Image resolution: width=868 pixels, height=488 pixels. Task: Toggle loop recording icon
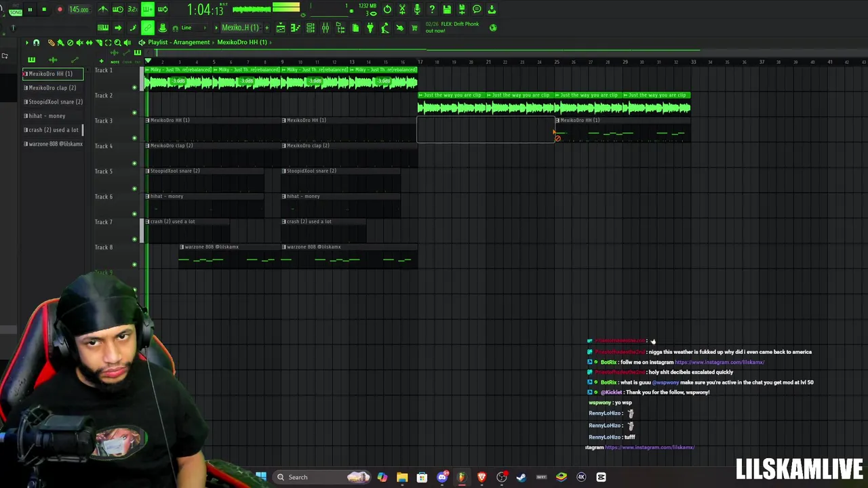[163, 9]
